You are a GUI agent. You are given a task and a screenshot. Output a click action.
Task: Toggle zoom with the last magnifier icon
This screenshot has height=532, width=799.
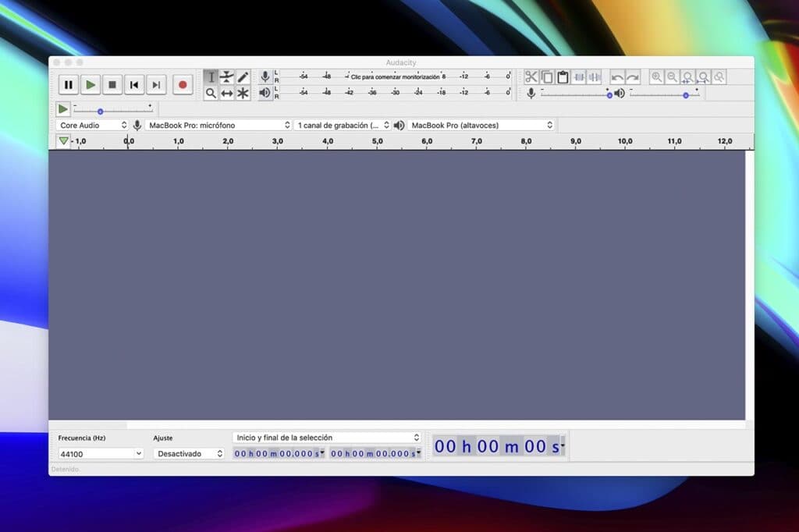[x=719, y=77]
